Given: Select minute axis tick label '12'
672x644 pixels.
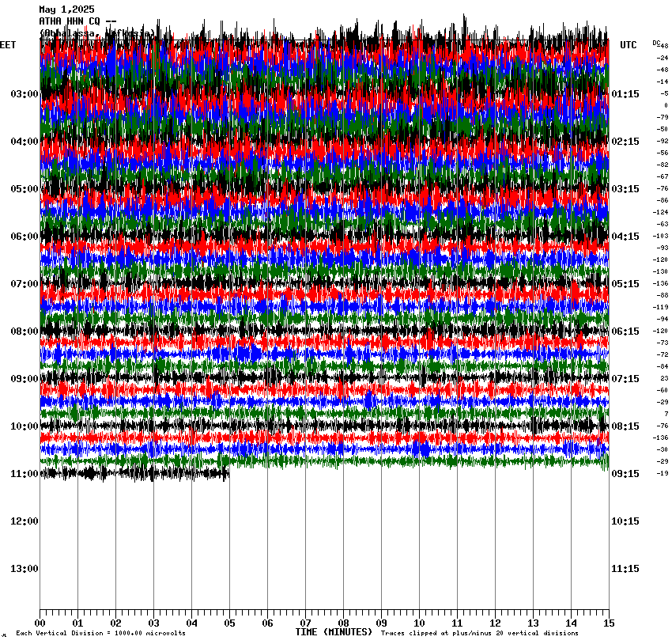Looking at the screenshot, I should click(495, 623).
